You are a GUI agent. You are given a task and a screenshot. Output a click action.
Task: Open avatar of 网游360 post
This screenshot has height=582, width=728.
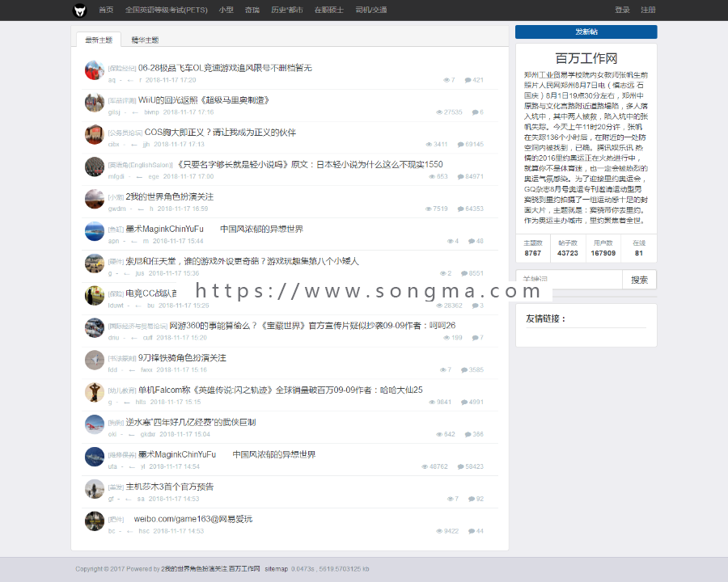coord(95,327)
